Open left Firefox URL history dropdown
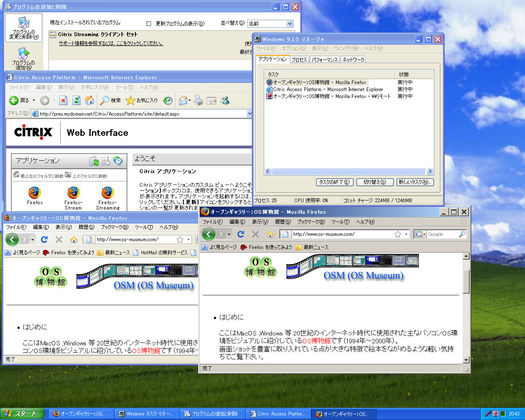525x420 pixels. click(188, 240)
